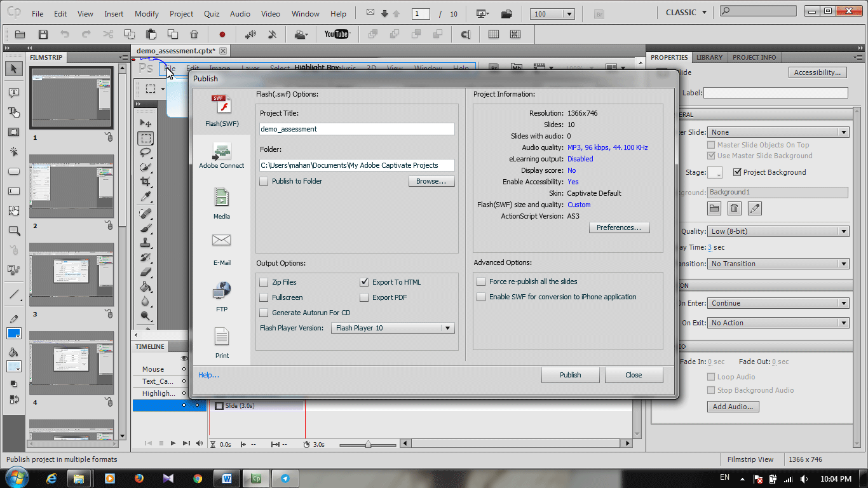Select the Text Caption tool in toolbox
This screenshot has height=488, width=868.
coord(14,93)
